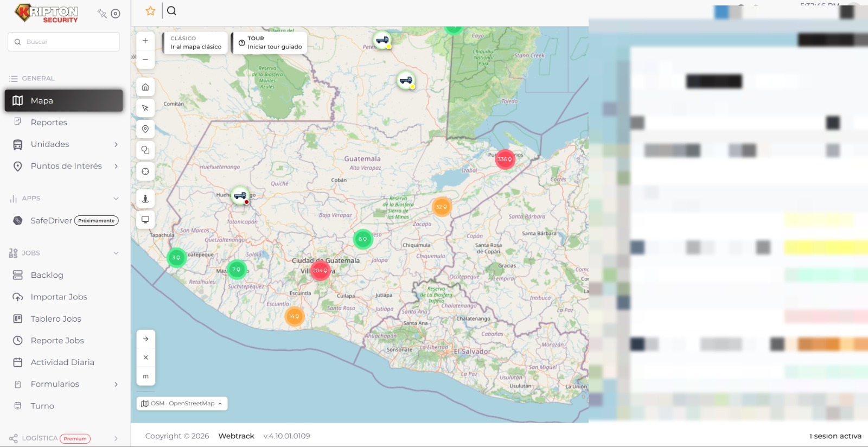Screen dimensions: 868x447
Task: Click the vehicle marker near Huehuetenango
Action: click(240, 196)
